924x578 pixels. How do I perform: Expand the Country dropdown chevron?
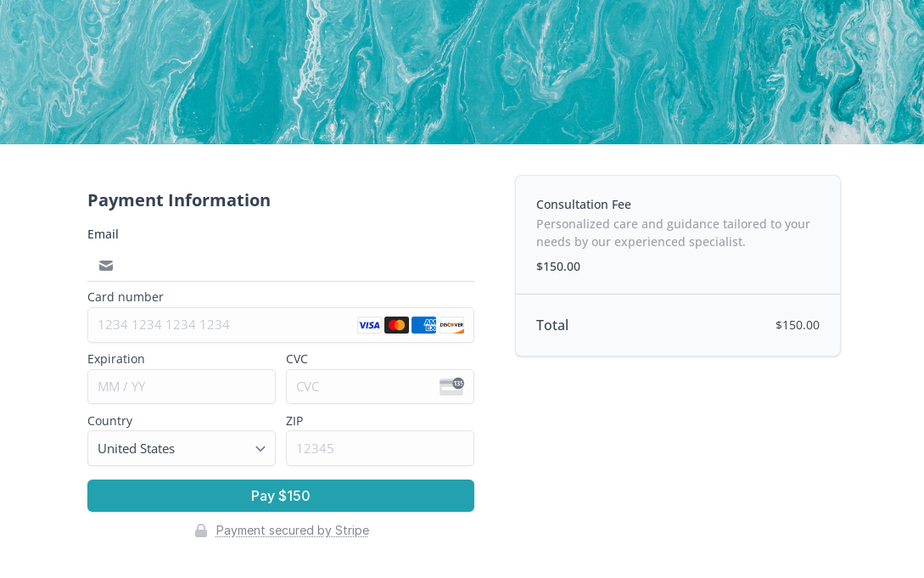point(260,449)
